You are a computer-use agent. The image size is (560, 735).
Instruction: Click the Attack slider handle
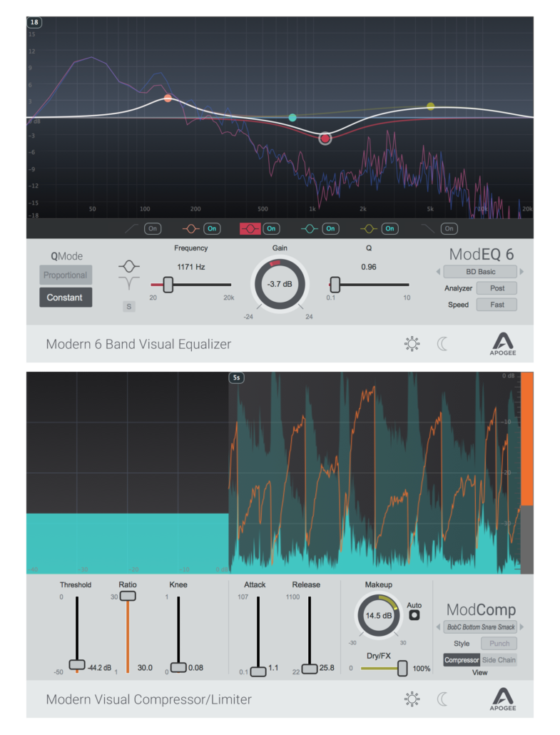pos(258,671)
